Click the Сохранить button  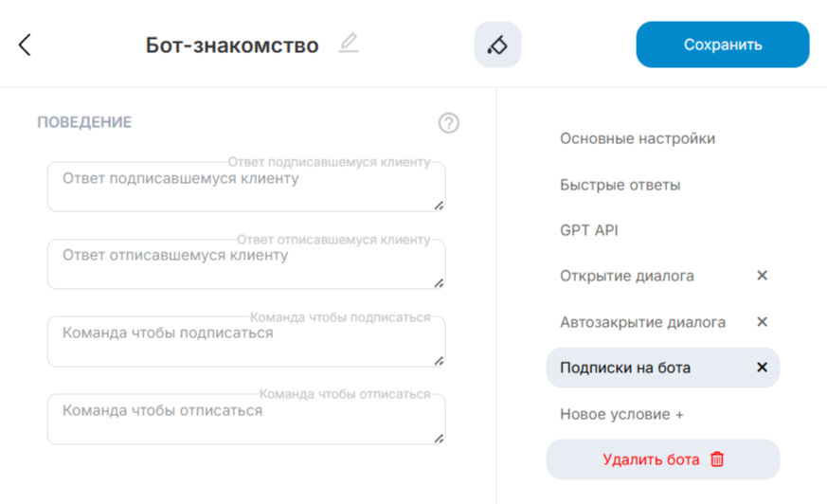pyautogui.click(x=722, y=45)
